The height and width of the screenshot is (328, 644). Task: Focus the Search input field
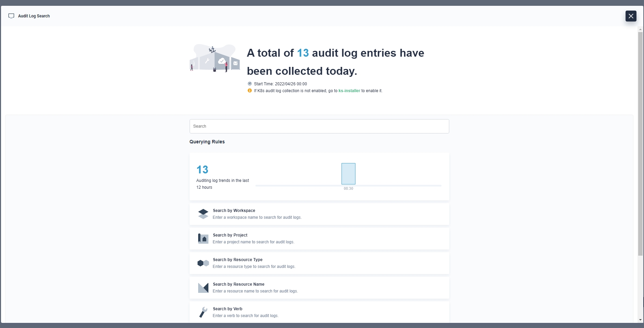click(x=319, y=126)
